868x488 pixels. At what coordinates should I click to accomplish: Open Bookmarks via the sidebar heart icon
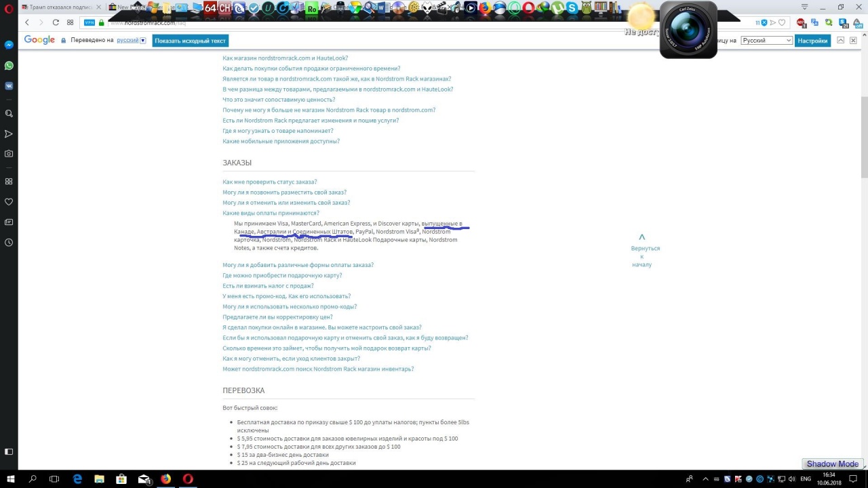[9, 202]
